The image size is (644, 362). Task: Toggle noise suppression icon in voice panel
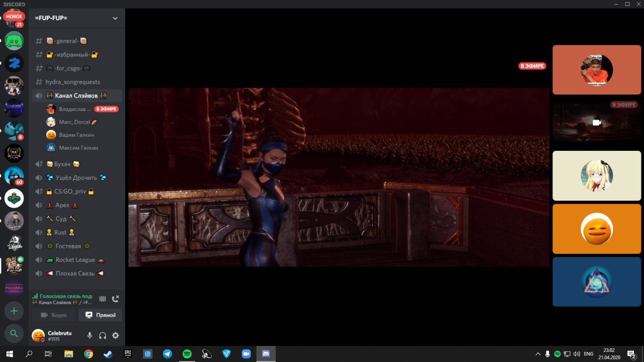click(x=103, y=299)
